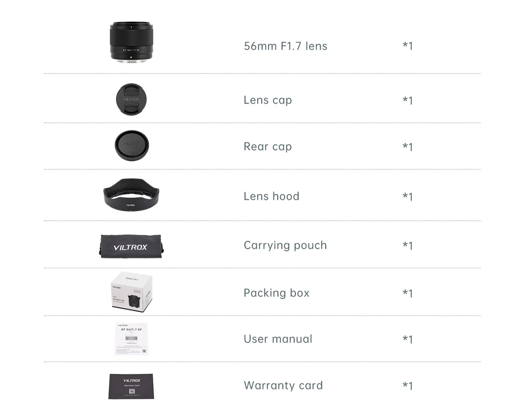Click the *1 quantity beside 56mm lens

point(407,46)
